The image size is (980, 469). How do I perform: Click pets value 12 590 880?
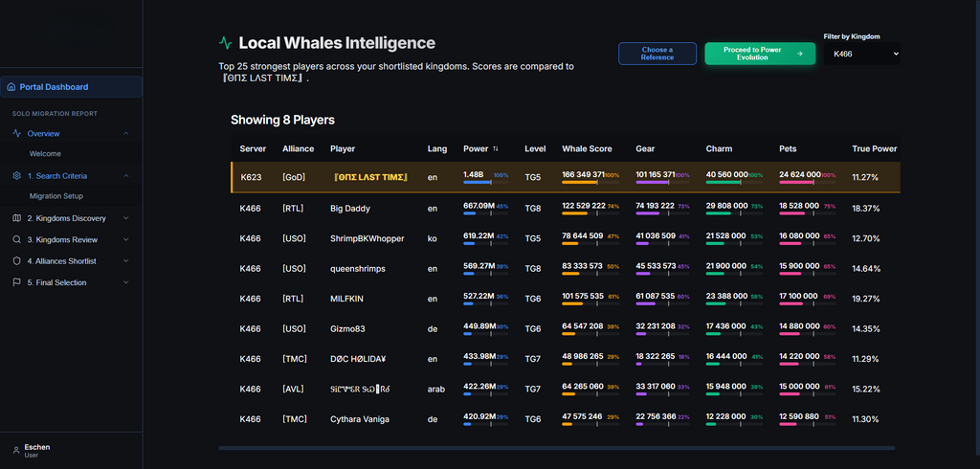[799, 416]
